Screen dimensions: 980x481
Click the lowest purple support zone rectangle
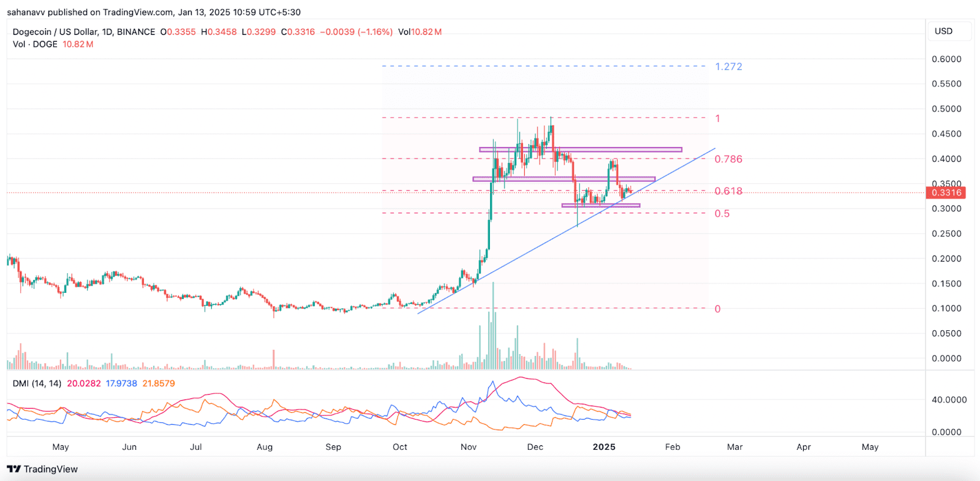click(601, 205)
